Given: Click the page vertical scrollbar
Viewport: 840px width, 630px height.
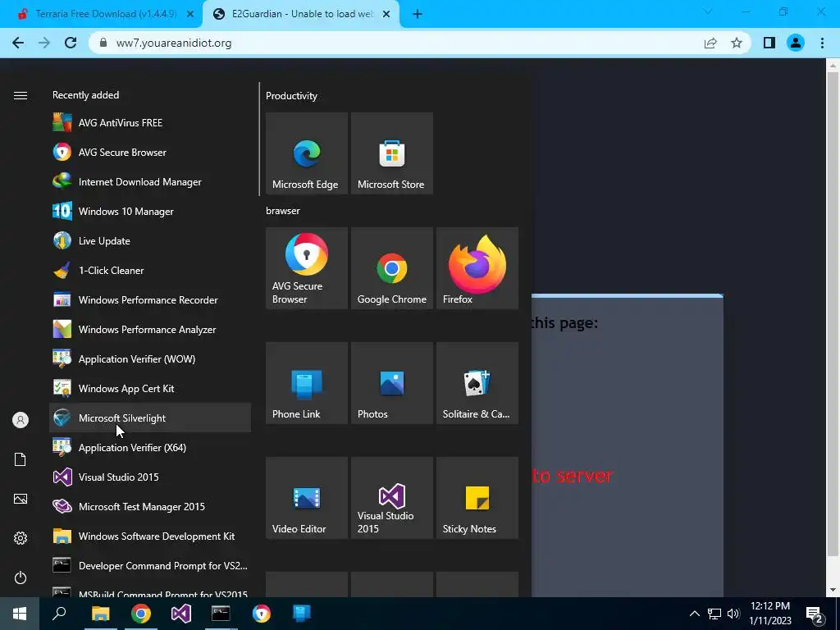Looking at the screenshot, I should (x=833, y=315).
